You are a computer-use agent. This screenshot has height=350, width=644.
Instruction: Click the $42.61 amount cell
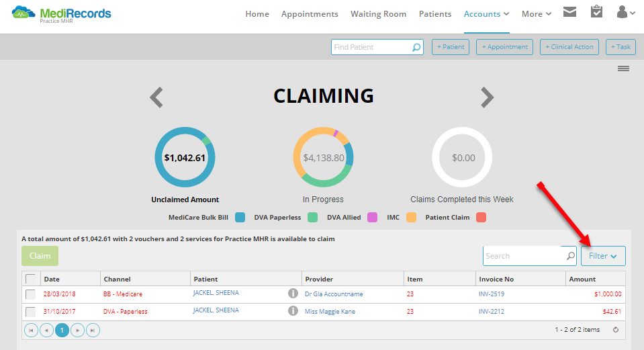click(612, 312)
